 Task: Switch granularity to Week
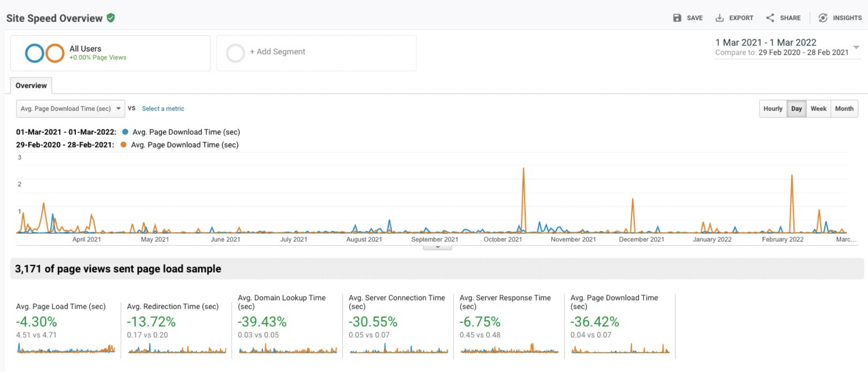point(819,108)
